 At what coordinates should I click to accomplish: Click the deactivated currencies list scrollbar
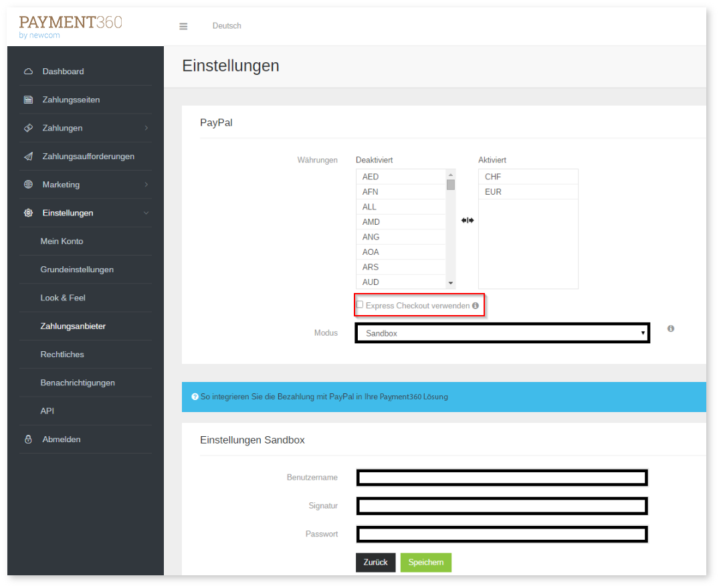[x=451, y=227]
